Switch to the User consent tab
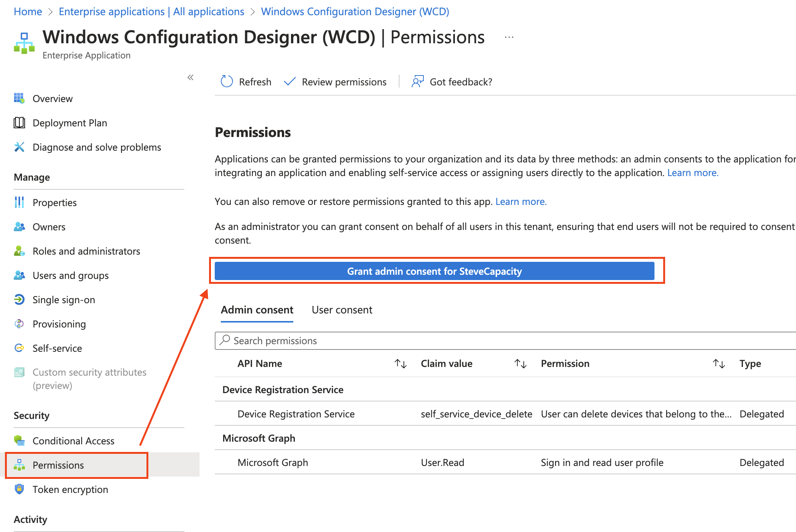The width and height of the screenshot is (796, 532). [x=342, y=310]
